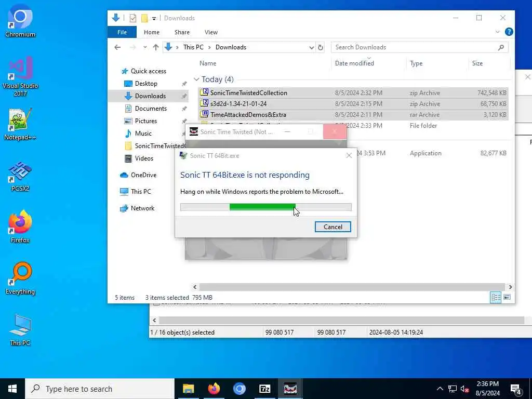Viewport: 532px width, 399px height.
Task: Click the taskbar search box
Action: coord(100,389)
